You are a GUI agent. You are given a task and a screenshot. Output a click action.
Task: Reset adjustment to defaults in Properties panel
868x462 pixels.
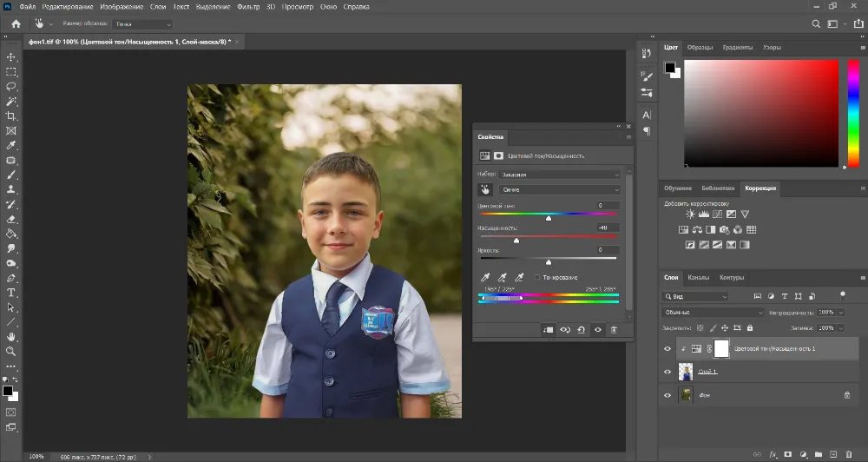click(581, 330)
